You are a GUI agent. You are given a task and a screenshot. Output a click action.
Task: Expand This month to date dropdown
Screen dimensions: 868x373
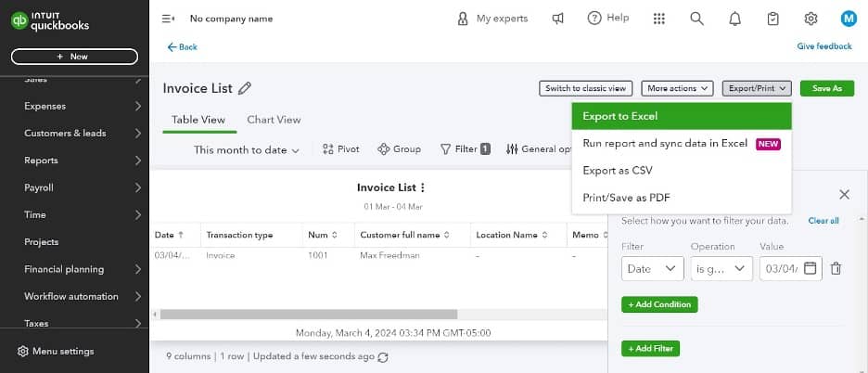point(247,149)
